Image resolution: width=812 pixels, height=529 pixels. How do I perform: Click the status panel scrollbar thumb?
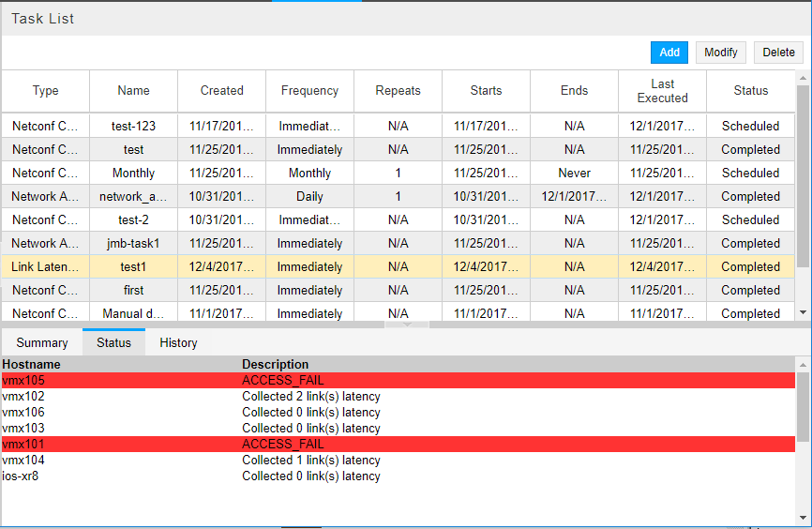pos(803,405)
